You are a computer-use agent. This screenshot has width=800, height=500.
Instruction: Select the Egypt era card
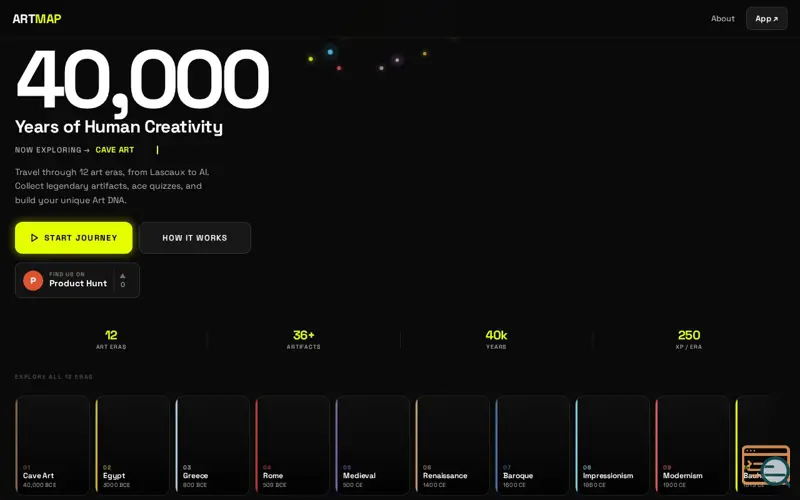coord(133,445)
